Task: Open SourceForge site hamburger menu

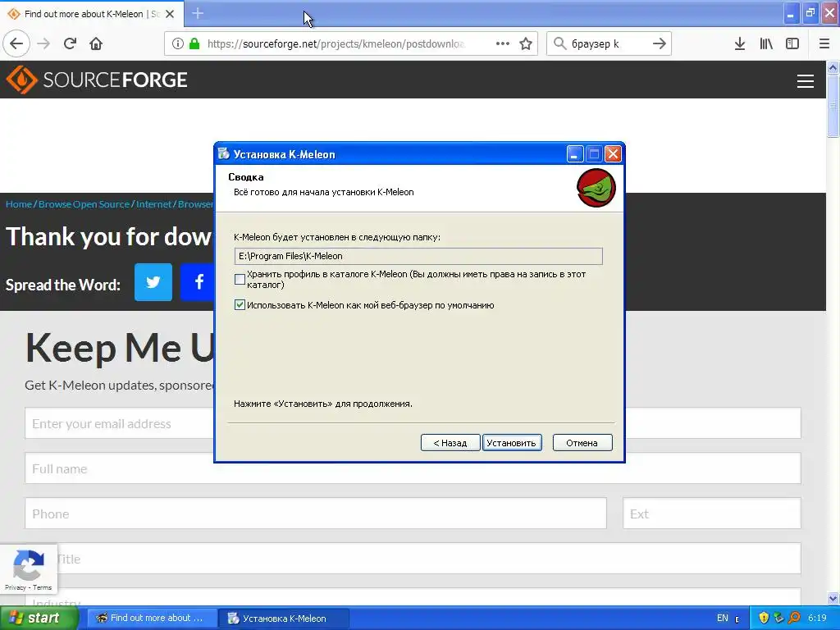Action: point(806,81)
